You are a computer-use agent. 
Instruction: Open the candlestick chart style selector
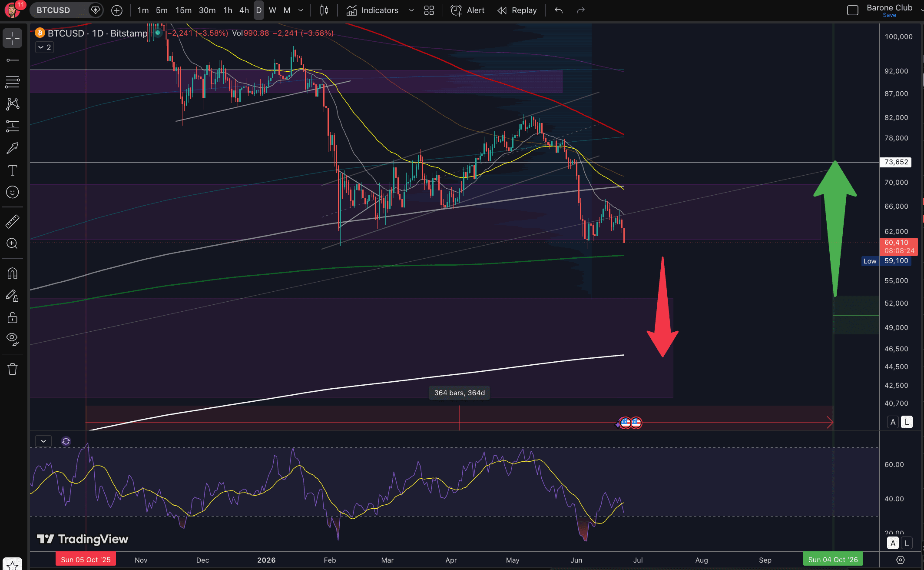[324, 10]
